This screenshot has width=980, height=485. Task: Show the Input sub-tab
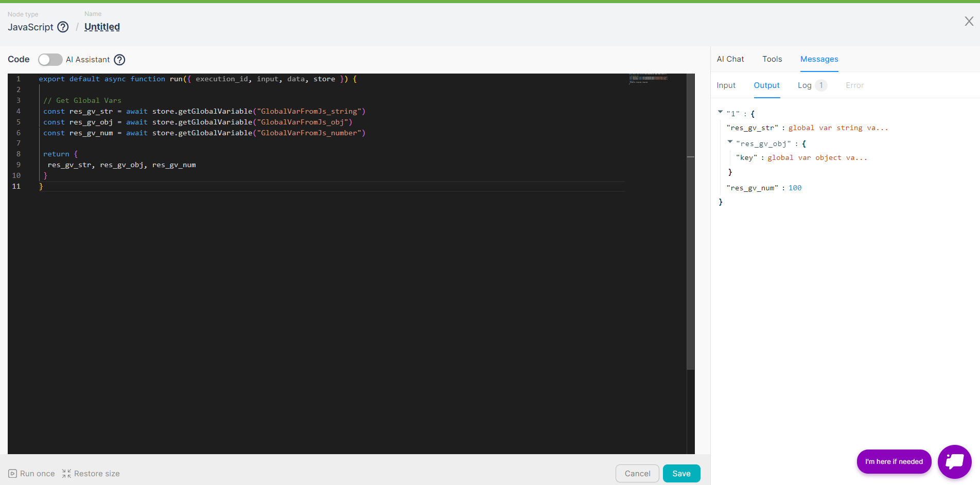(726, 85)
